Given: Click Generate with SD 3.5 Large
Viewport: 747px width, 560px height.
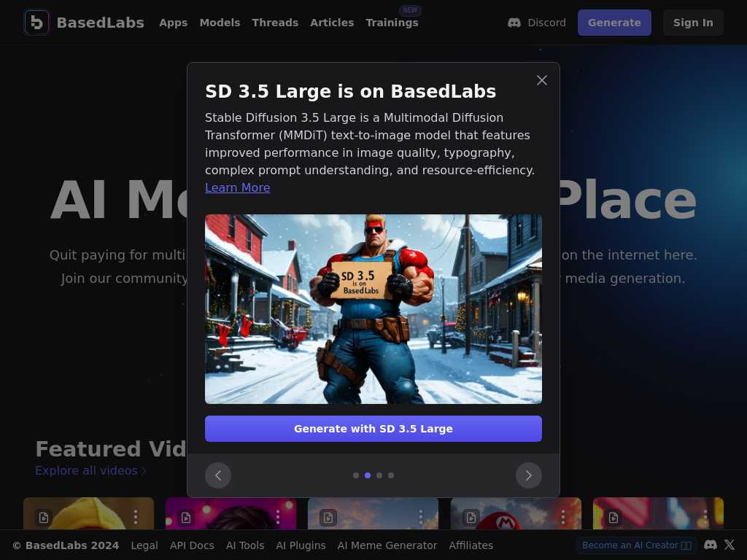Looking at the screenshot, I should pos(373,429).
